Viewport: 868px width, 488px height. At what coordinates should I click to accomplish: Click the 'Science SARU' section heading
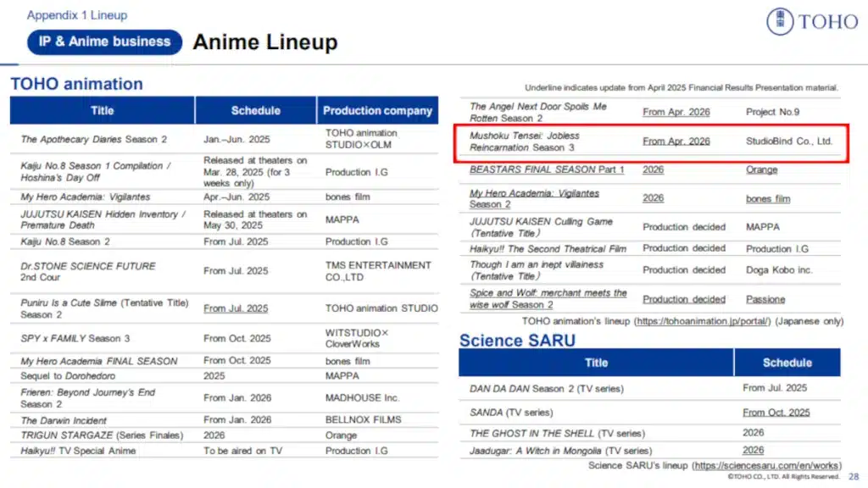[518, 341]
